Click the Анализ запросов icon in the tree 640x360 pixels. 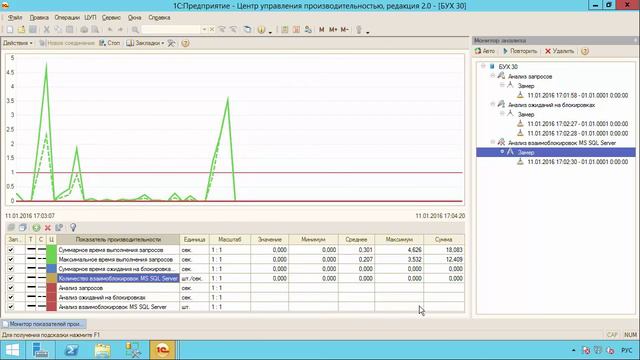(501, 76)
